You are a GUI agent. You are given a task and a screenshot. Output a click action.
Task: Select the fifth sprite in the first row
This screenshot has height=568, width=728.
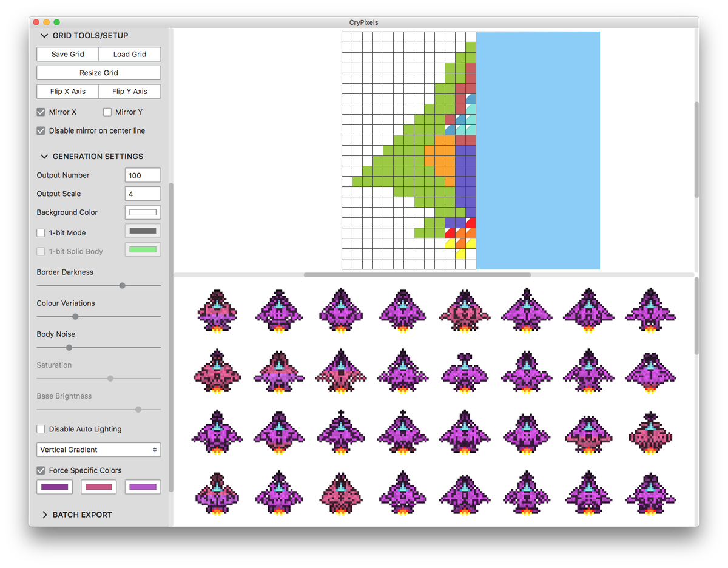coord(465,311)
